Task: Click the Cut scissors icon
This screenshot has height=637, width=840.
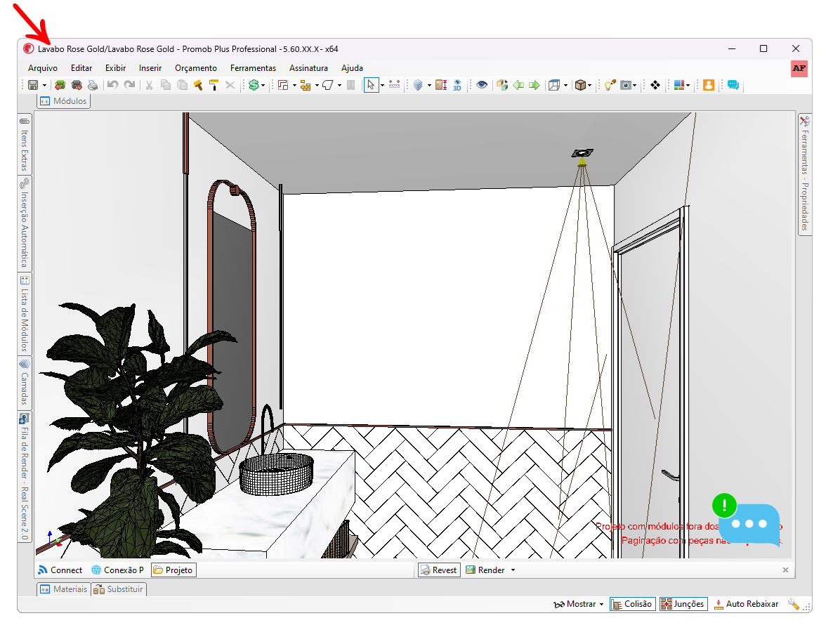Action: point(149,85)
